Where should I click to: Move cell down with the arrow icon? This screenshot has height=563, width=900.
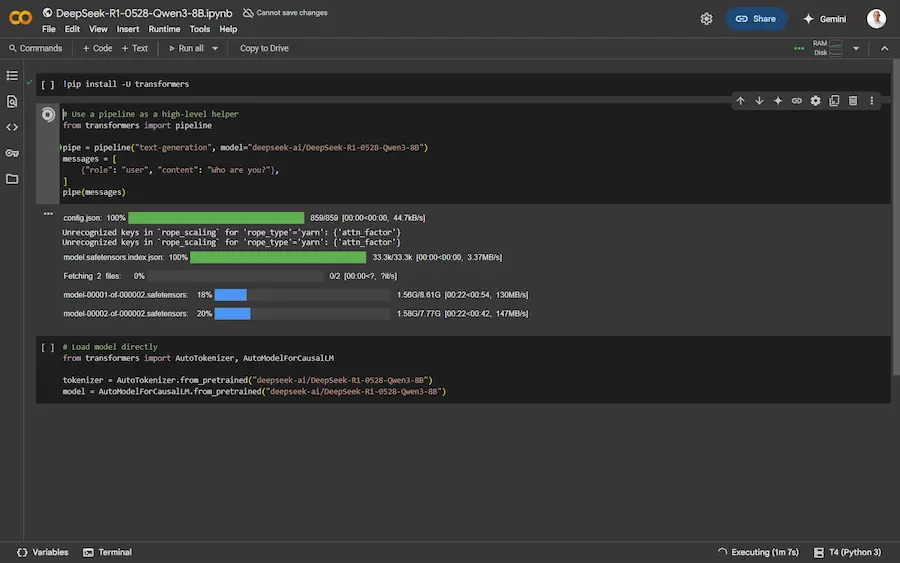click(x=759, y=101)
